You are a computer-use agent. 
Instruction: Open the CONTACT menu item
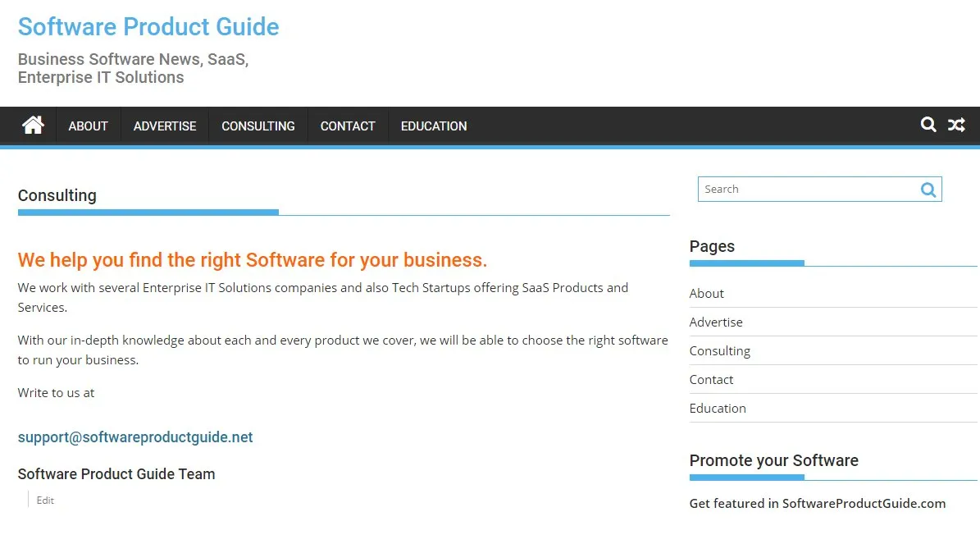click(347, 126)
